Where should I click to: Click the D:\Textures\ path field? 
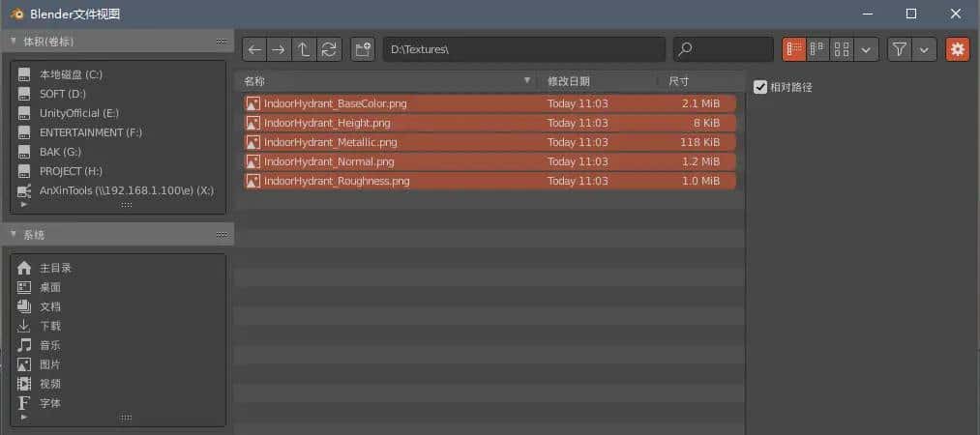pyautogui.click(x=523, y=50)
